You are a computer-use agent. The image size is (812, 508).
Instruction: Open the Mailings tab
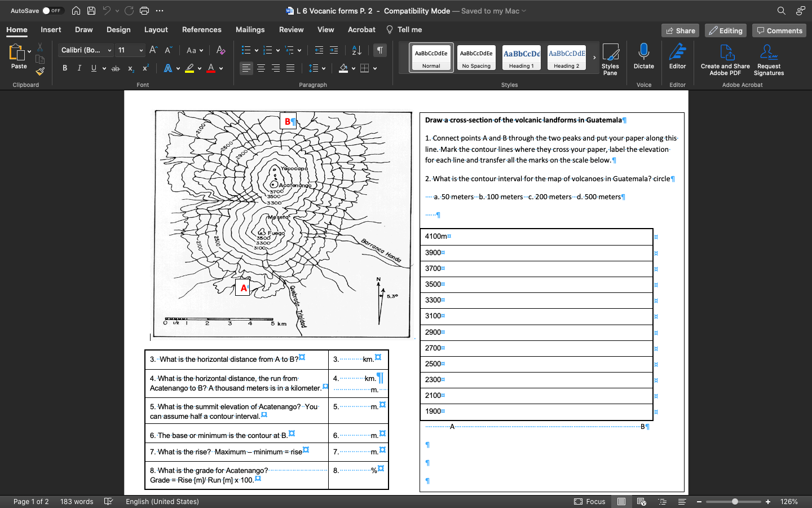(250, 29)
